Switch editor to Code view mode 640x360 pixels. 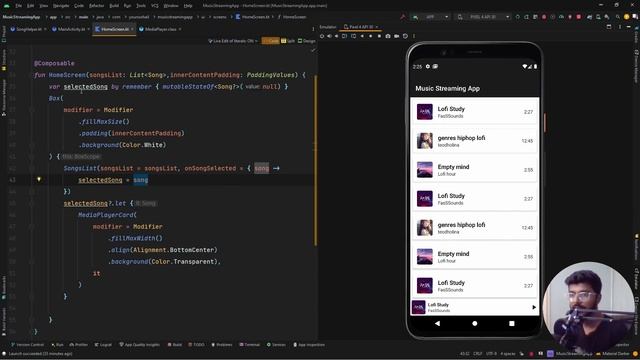(x=270, y=41)
